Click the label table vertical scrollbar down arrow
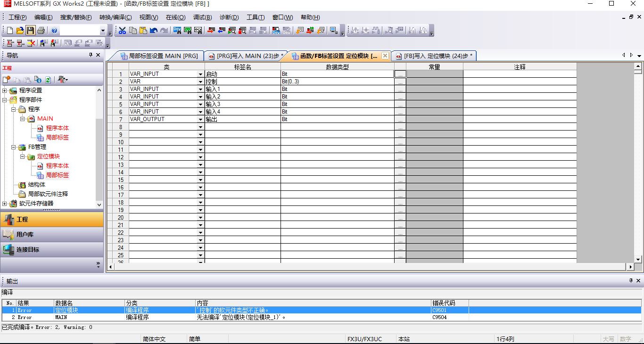 (638, 259)
